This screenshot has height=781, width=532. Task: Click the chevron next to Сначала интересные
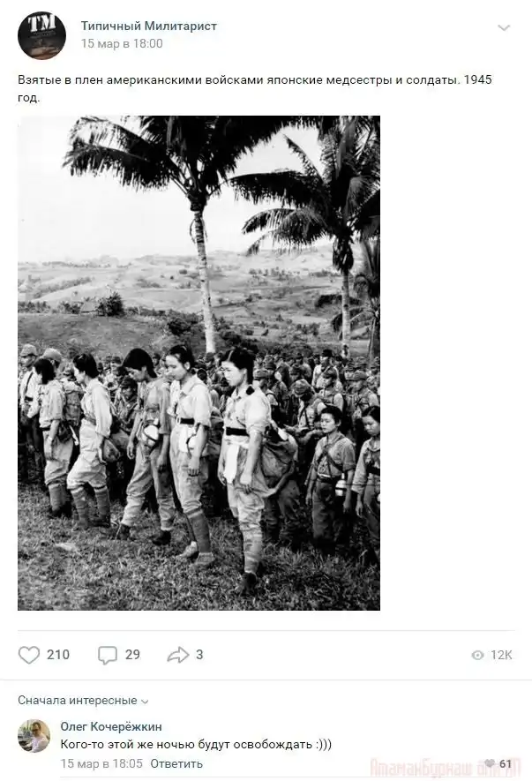coord(145,702)
